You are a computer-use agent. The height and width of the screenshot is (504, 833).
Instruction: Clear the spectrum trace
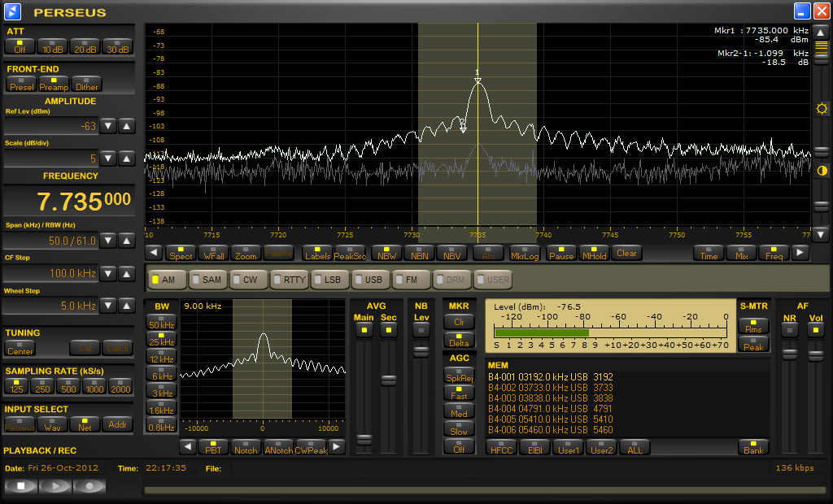click(x=627, y=253)
